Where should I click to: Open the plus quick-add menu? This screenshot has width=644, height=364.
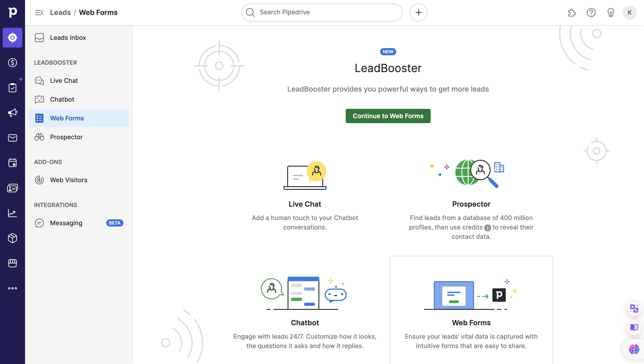coord(418,13)
